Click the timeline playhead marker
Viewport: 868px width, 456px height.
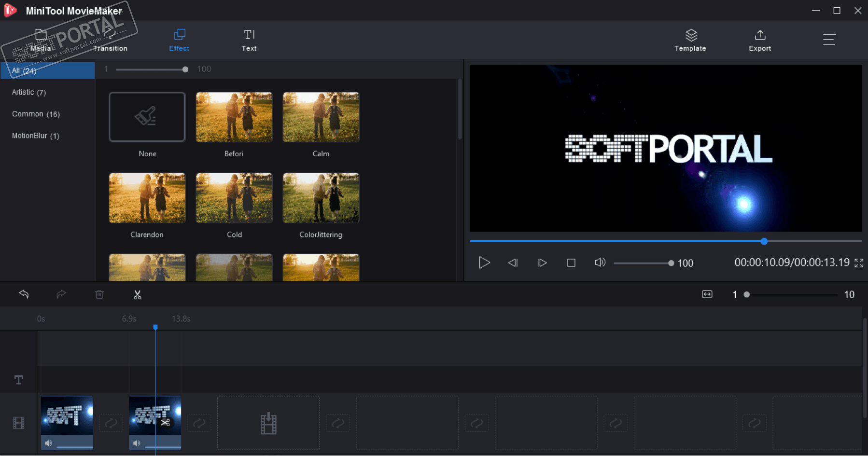(155, 327)
